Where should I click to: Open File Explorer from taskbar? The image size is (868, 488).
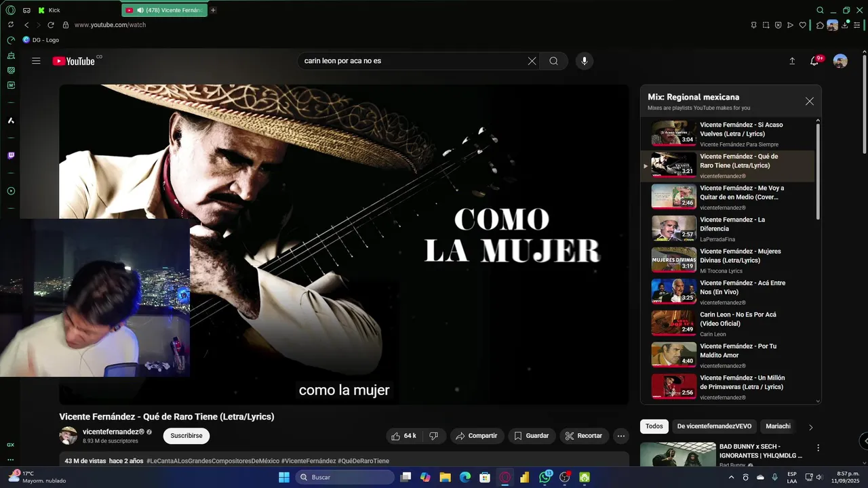coord(445,477)
